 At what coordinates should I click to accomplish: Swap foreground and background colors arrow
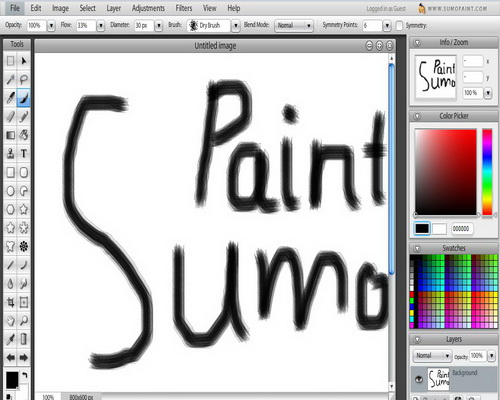[x=25, y=375]
